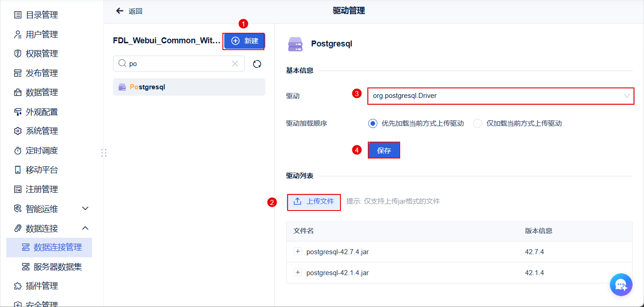The width and height of the screenshot is (644, 307).
Task: Click the 返回 link text
Action: pos(135,11)
